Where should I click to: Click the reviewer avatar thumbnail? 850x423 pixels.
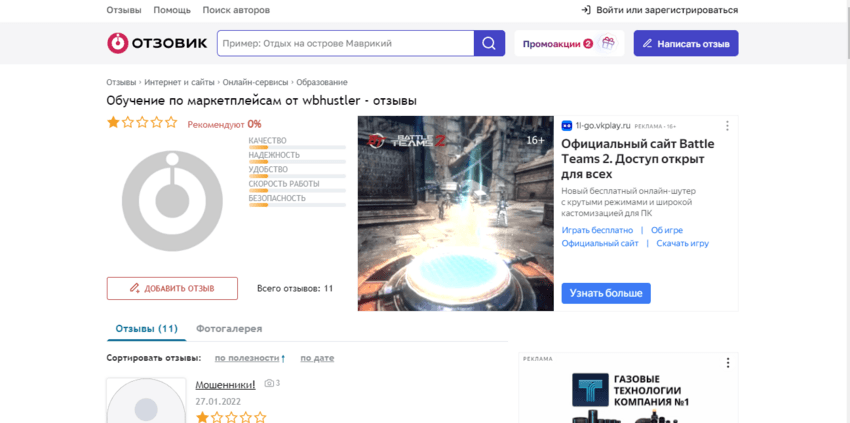pyautogui.click(x=146, y=401)
